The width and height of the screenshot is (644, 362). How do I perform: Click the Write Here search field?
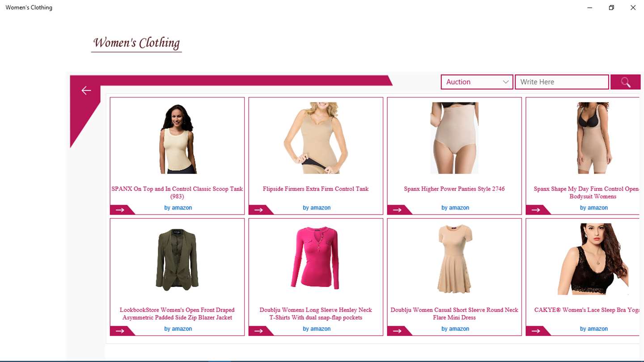(x=562, y=82)
